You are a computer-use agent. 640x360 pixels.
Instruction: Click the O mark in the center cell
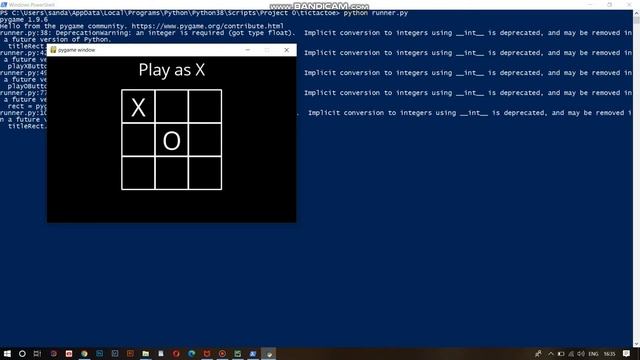[x=171, y=141]
